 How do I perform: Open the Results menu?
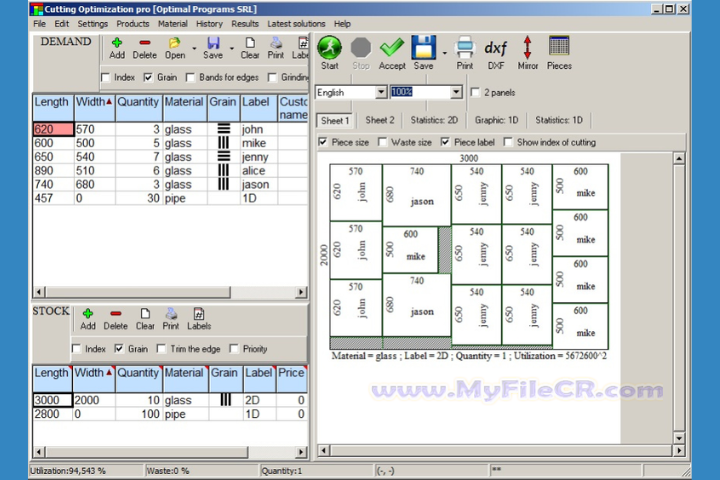click(245, 24)
